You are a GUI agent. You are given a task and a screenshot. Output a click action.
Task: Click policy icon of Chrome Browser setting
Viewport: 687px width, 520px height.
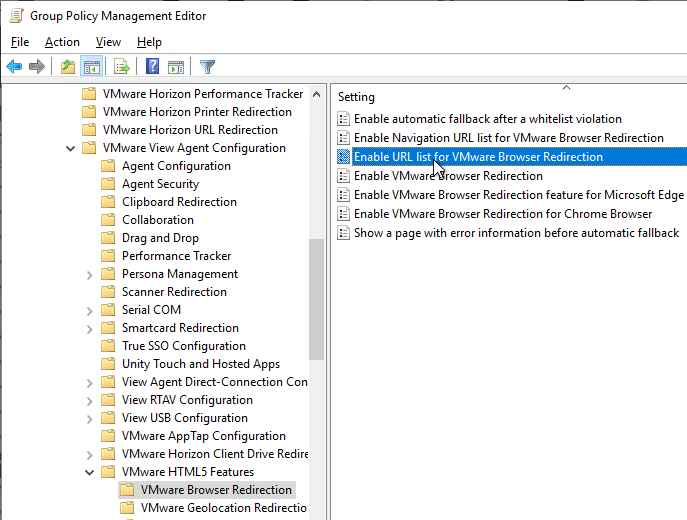pos(344,213)
